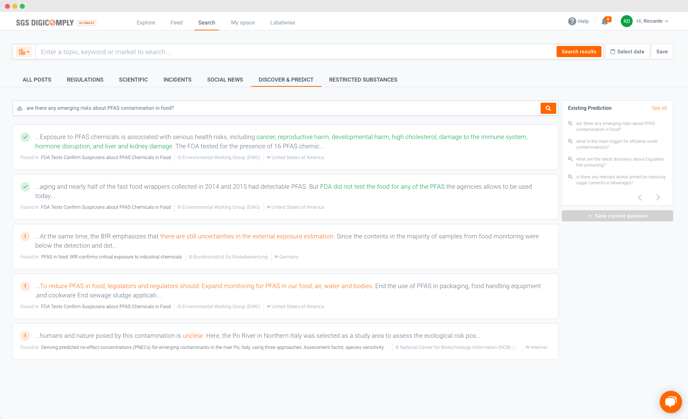Viewport: 688px width, 419px height.
Task: Open the chat support bubble
Action: (670, 401)
